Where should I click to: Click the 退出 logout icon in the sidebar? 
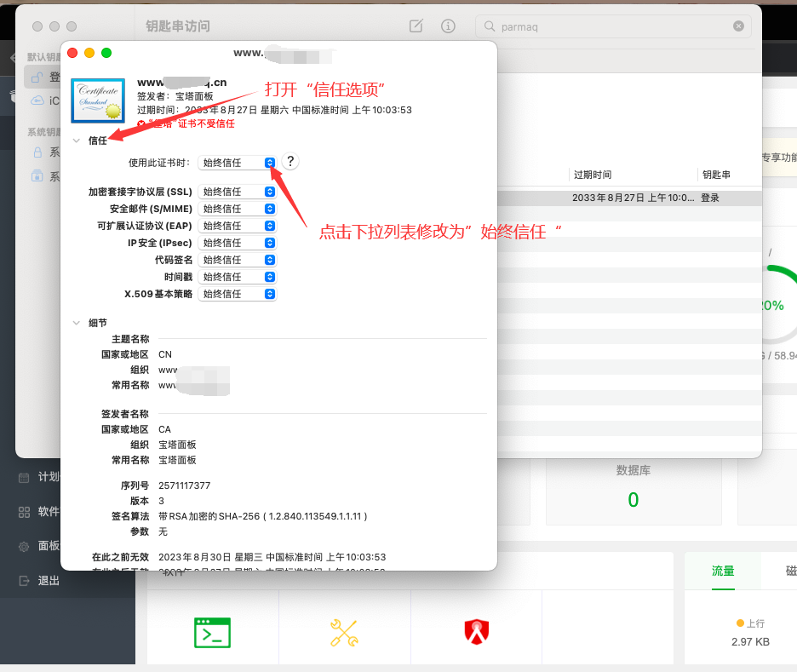tap(24, 581)
